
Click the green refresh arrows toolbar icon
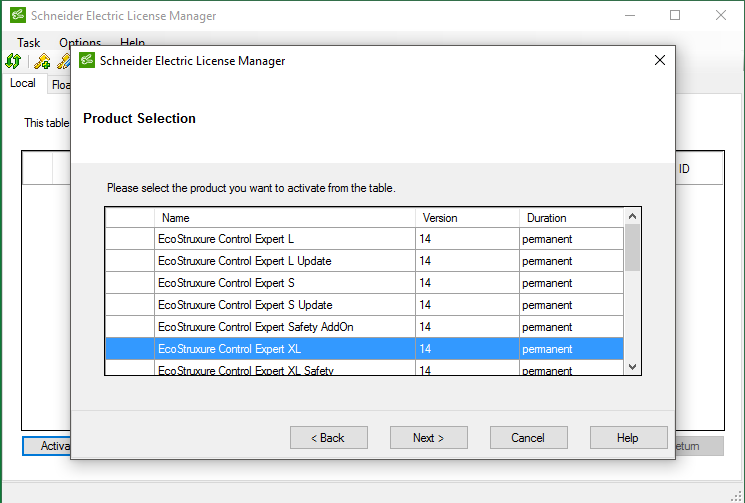coord(13,61)
